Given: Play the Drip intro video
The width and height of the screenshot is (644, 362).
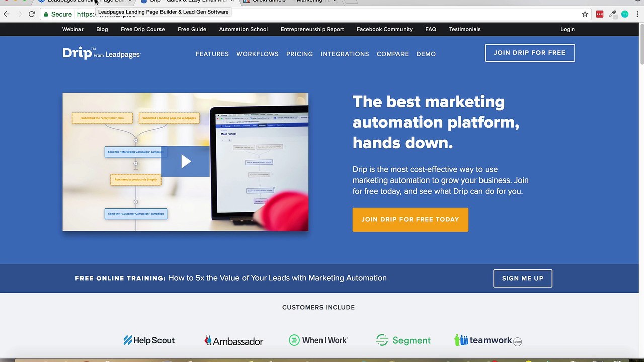Looking at the screenshot, I should pos(186,161).
